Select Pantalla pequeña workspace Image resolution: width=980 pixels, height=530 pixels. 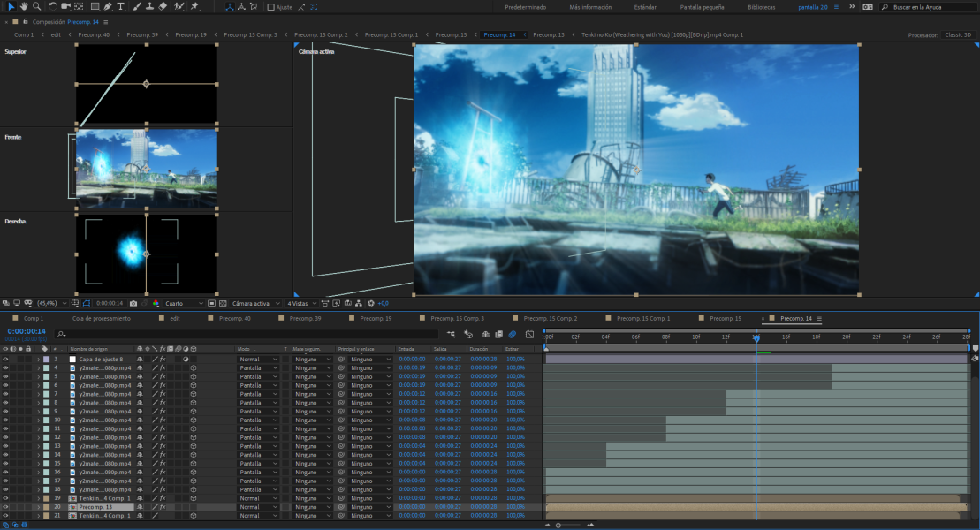coord(702,7)
